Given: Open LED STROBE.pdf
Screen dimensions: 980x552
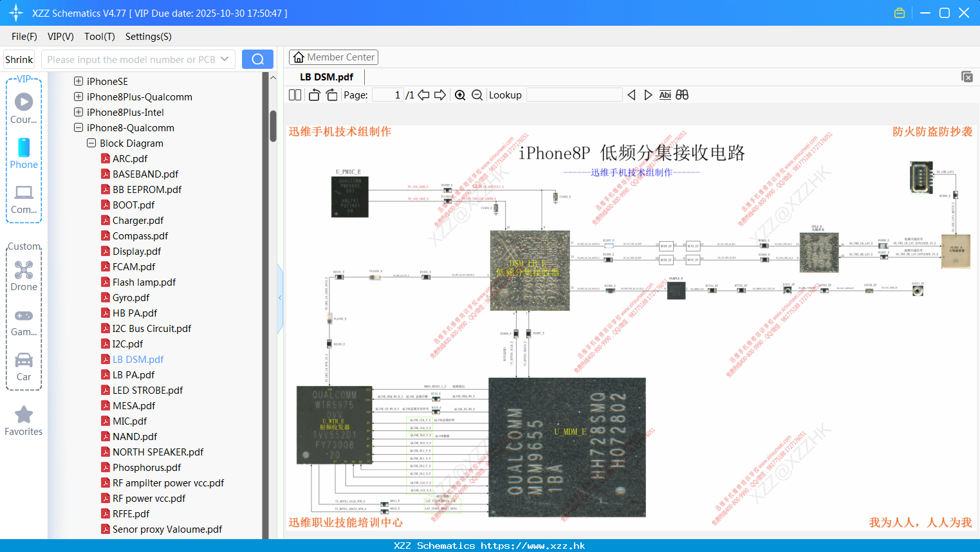Looking at the screenshot, I should click(147, 390).
